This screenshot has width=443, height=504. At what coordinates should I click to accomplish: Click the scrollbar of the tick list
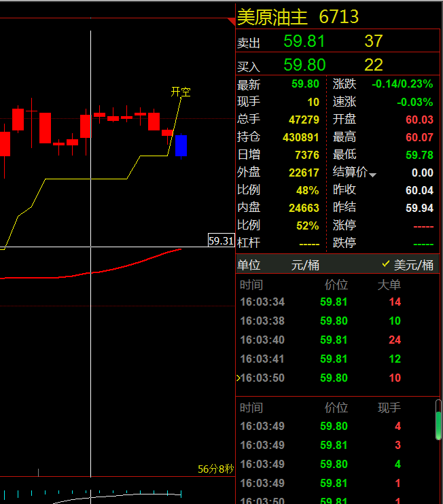[x=438, y=420]
